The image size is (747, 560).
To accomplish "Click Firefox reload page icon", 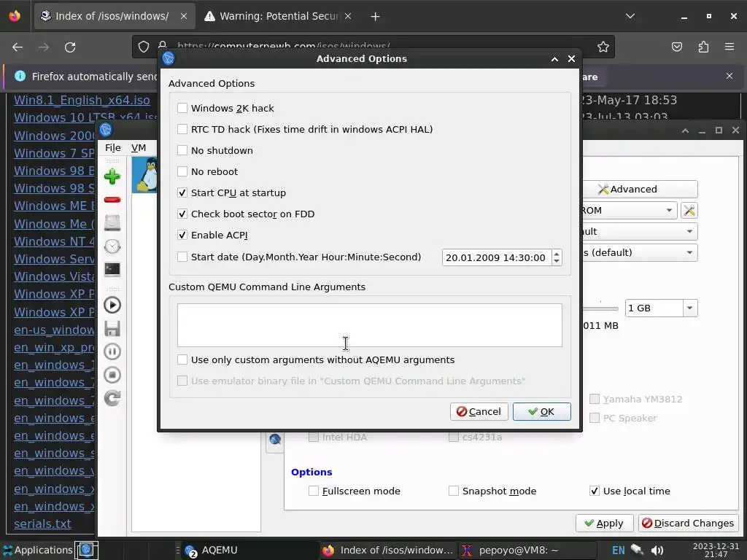I will (x=70, y=47).
